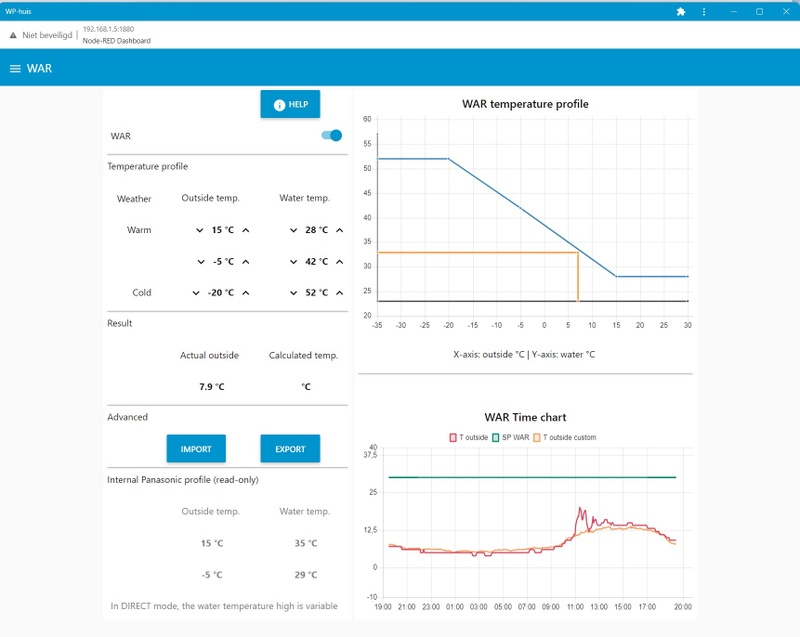Image resolution: width=800 pixels, height=637 pixels.
Task: Decrease middle outside temp -5 °C
Action: (x=201, y=262)
